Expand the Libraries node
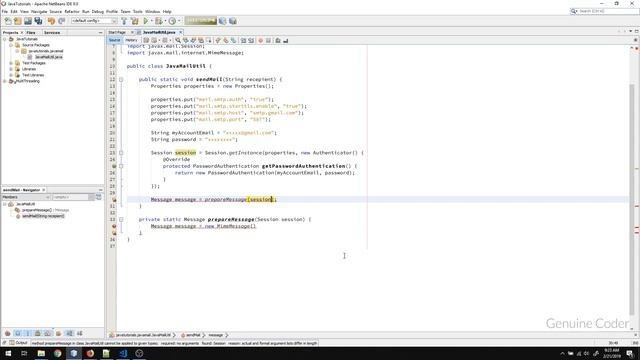This screenshot has height=360, width=640. [x=11, y=69]
